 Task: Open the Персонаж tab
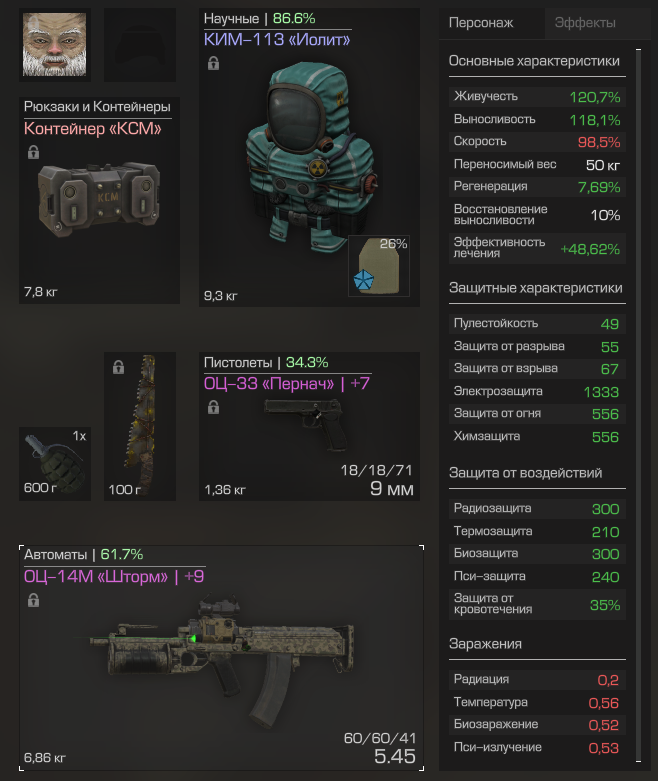pyautogui.click(x=481, y=23)
